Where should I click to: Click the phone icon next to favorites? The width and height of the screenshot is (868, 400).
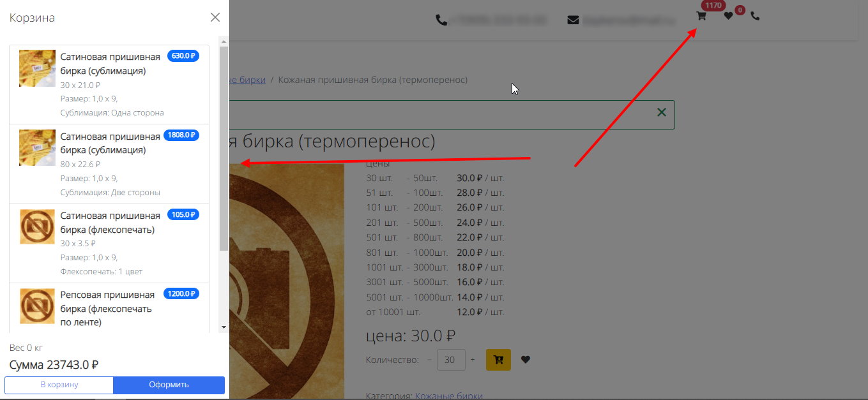[755, 17]
